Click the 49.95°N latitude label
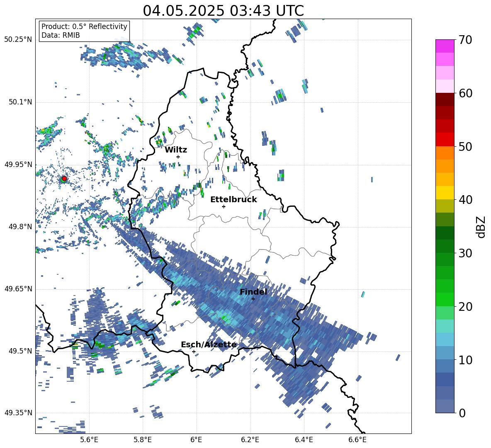This screenshot has width=491, height=448. (x=18, y=165)
